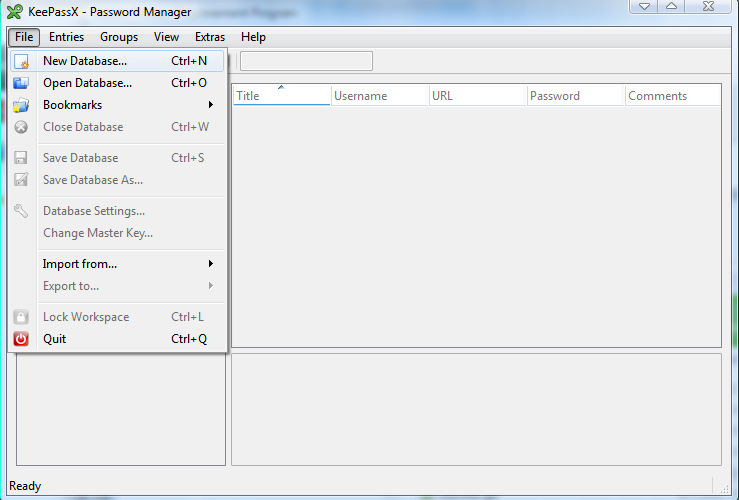Select Open Database... menu entry
Screen dimensions: 739x500
point(117,83)
